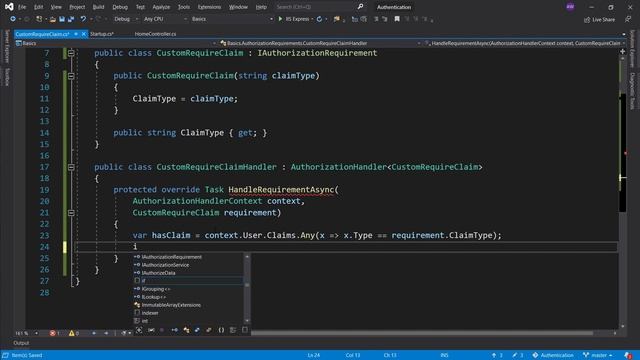Viewport: 640px width, 360px height.
Task: Toggle the namespaces filter braces icon
Action: (221, 330)
